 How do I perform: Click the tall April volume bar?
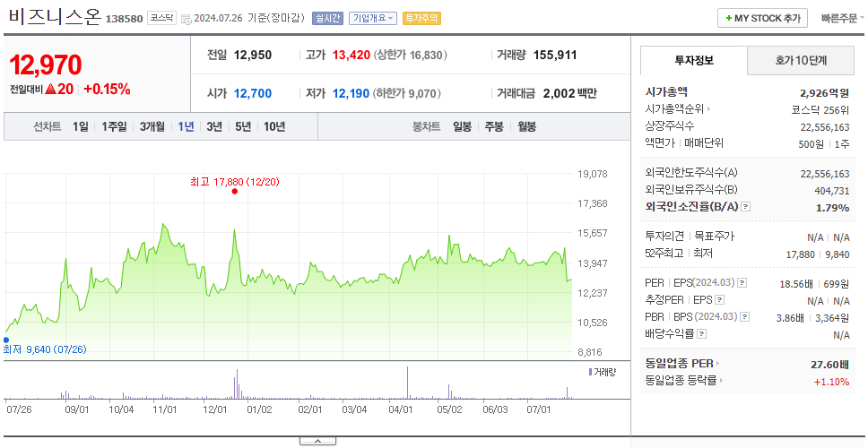407,383
